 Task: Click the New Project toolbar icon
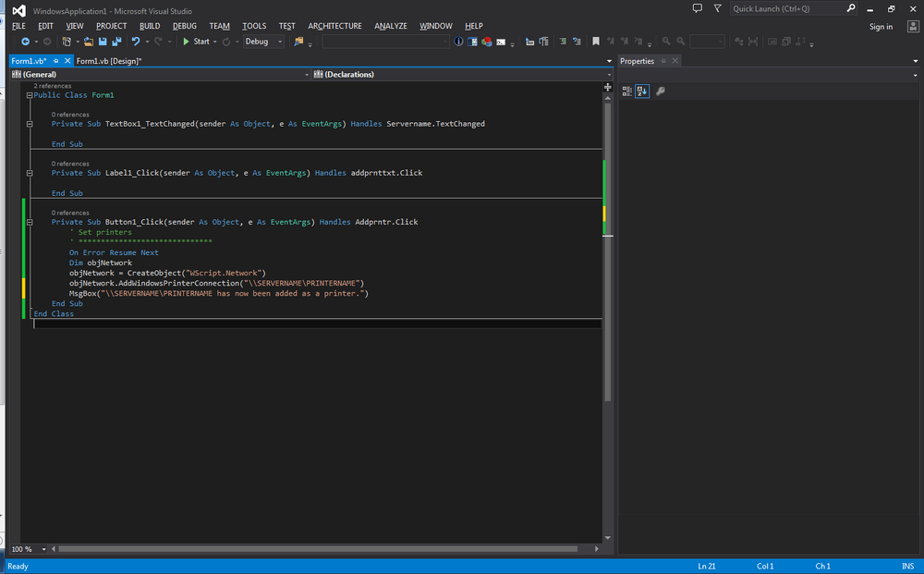click(67, 42)
